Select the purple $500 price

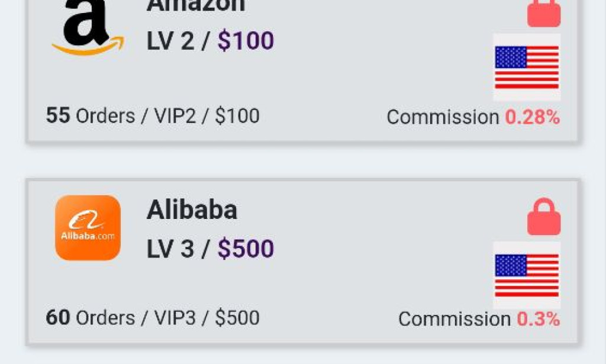tap(246, 249)
